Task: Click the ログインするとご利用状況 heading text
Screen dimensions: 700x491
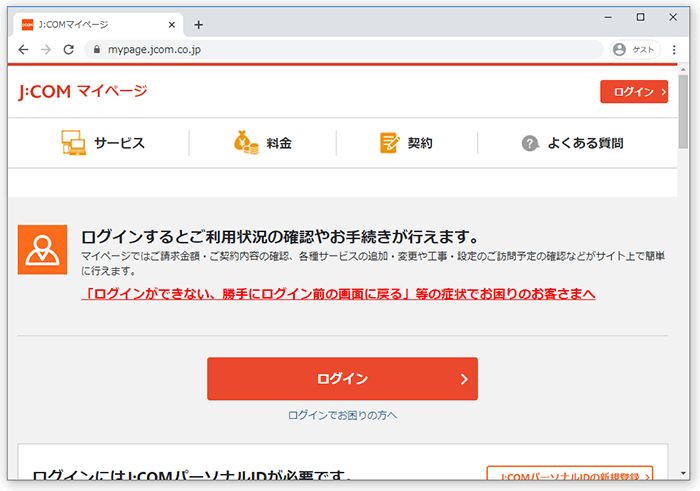Action: click(x=280, y=237)
